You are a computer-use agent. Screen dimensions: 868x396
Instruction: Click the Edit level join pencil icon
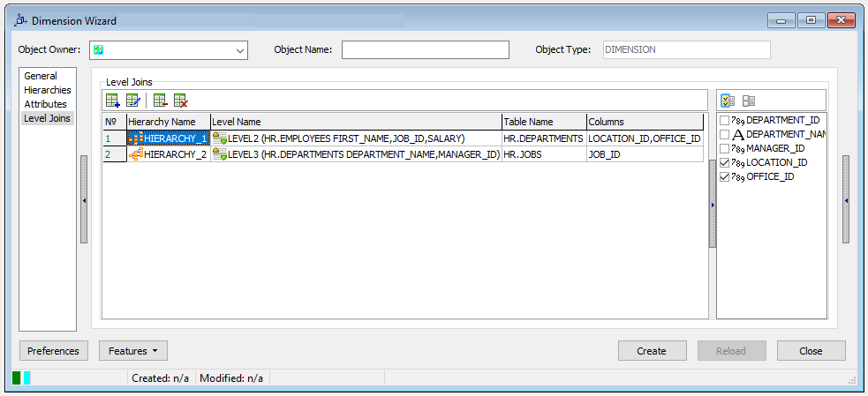(132, 101)
